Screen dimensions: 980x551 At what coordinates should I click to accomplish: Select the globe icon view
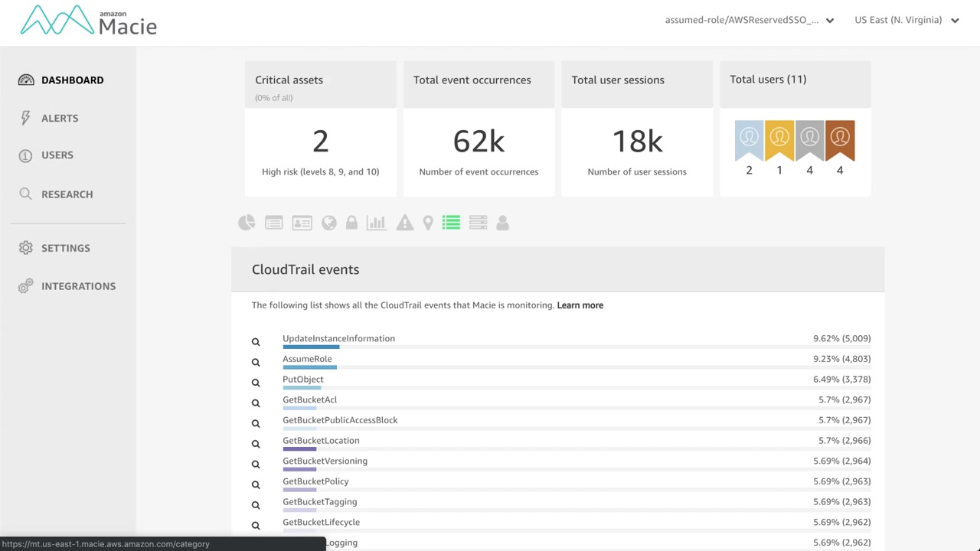[x=329, y=223]
